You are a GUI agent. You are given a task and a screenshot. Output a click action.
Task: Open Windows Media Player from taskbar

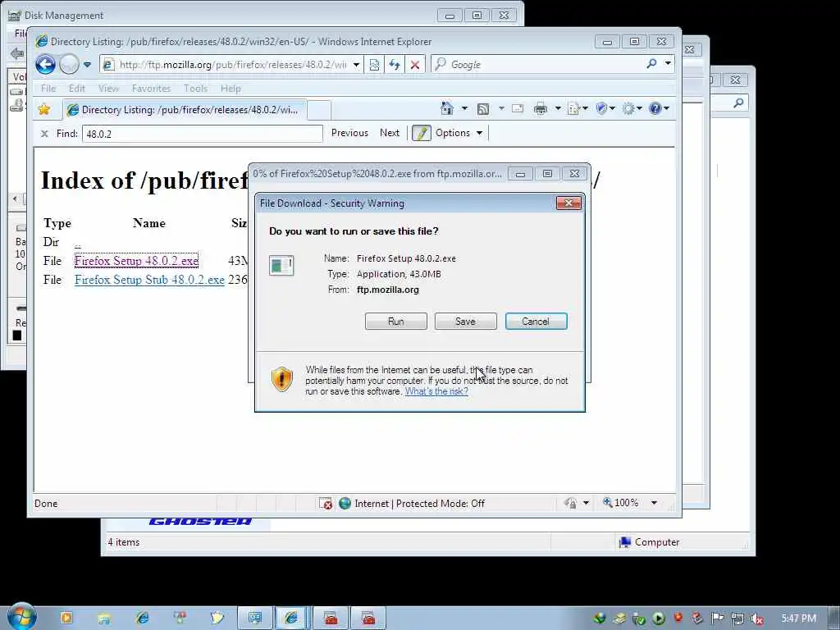66,618
